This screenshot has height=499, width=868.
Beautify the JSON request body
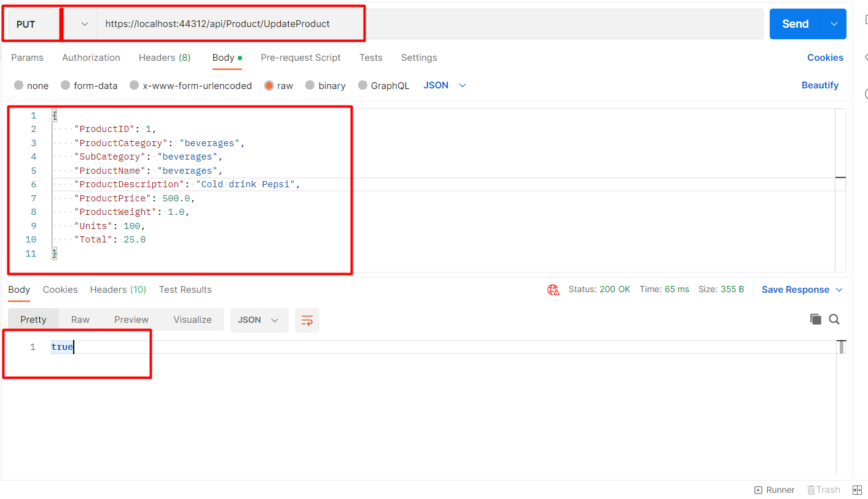[820, 85]
